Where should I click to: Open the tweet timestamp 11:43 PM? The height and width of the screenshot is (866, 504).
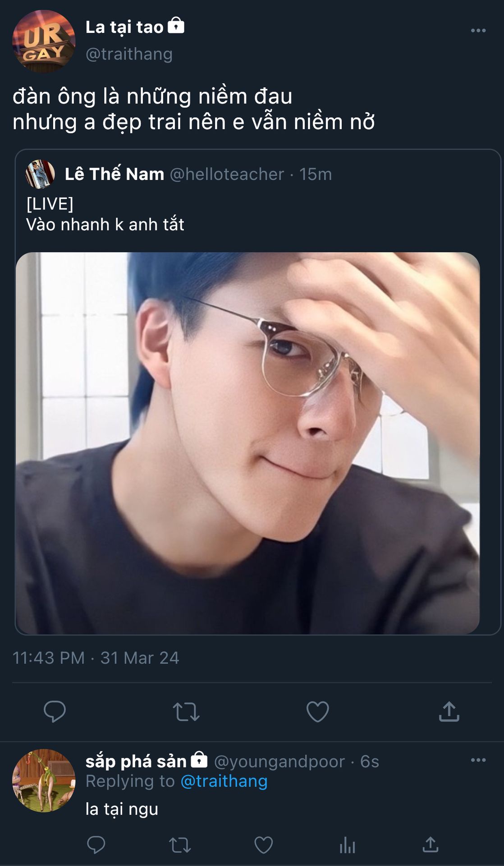coord(48,658)
